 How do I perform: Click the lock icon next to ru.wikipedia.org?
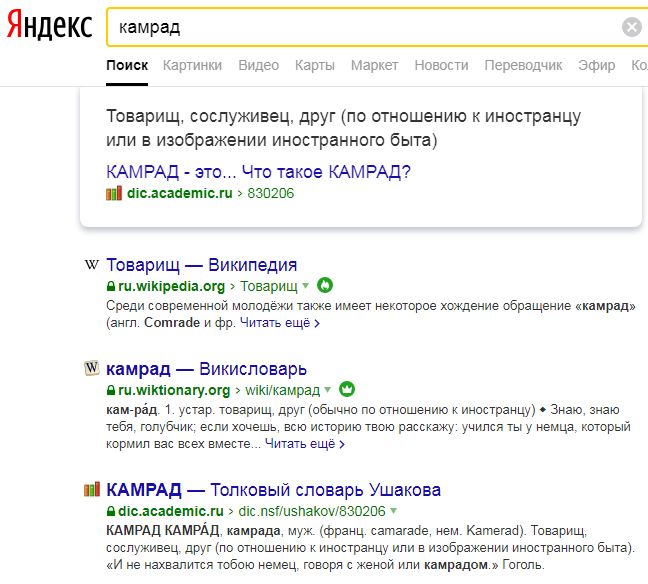point(111,286)
